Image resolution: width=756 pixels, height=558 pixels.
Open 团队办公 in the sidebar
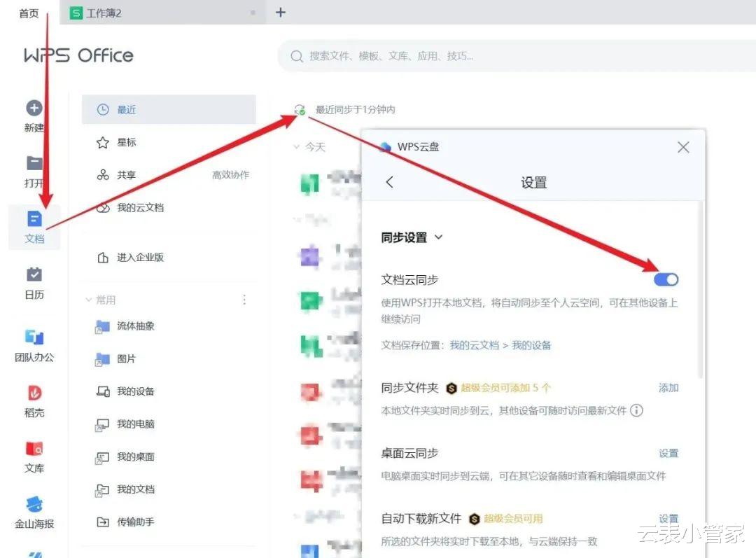34,337
